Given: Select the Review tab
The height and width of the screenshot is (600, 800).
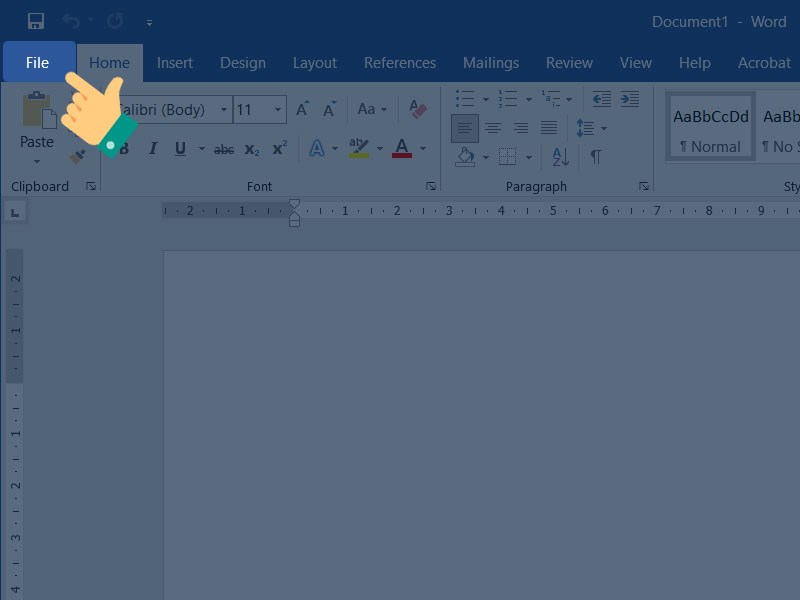Looking at the screenshot, I should tap(569, 63).
